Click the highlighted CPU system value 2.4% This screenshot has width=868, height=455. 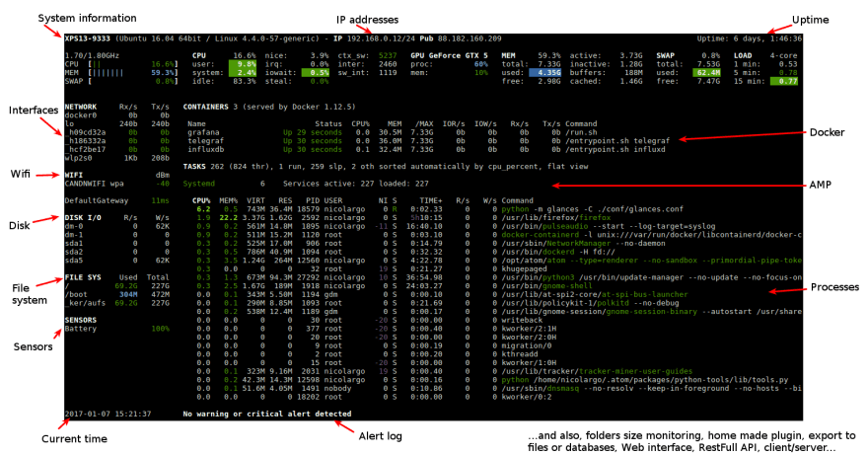point(243,73)
